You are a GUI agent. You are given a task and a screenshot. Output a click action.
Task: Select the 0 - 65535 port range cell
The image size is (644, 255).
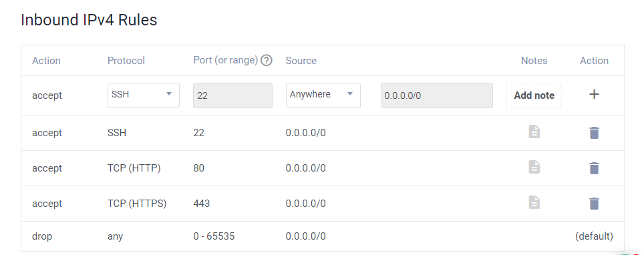click(214, 236)
